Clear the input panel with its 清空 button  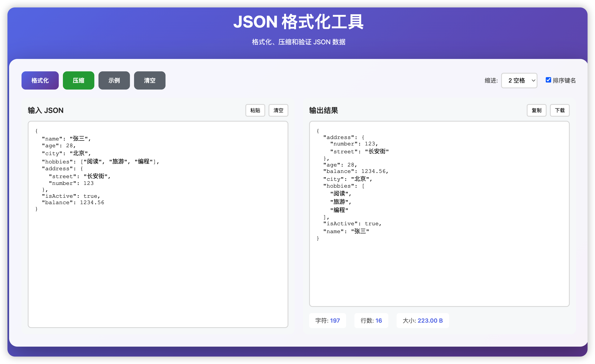click(x=278, y=110)
